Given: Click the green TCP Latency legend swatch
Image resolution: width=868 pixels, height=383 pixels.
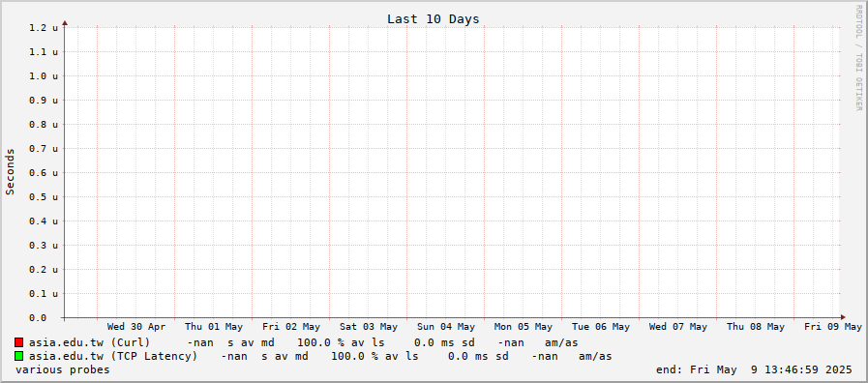Looking at the screenshot, I should [x=18, y=357].
